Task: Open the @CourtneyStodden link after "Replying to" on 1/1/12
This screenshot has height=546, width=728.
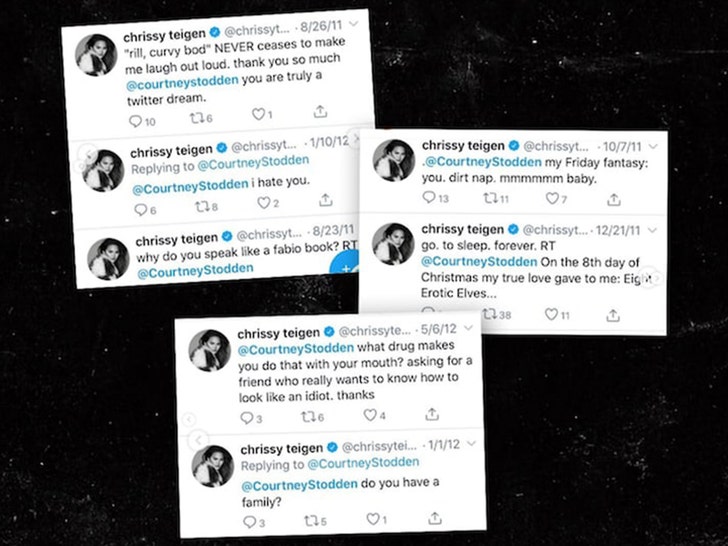Action: [x=363, y=463]
